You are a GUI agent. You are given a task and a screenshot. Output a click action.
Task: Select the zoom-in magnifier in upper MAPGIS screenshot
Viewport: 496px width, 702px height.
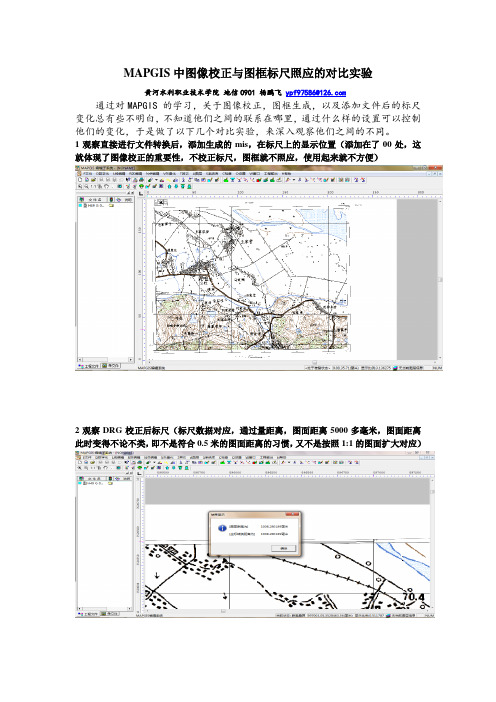pos(80,187)
